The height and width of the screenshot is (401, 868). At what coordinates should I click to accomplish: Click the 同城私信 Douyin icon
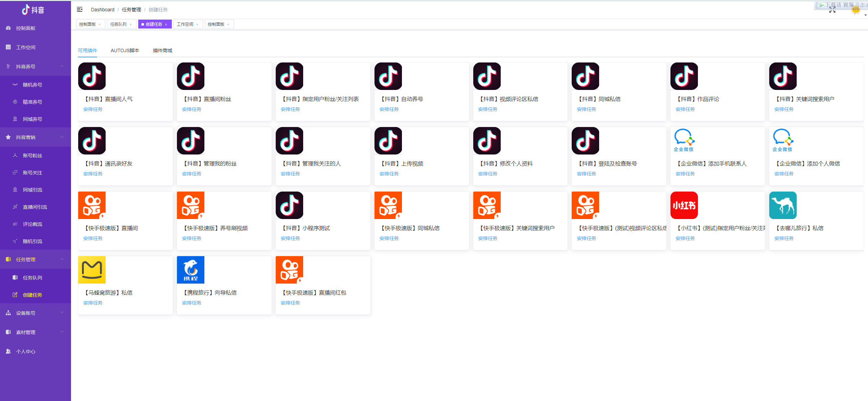click(x=585, y=76)
